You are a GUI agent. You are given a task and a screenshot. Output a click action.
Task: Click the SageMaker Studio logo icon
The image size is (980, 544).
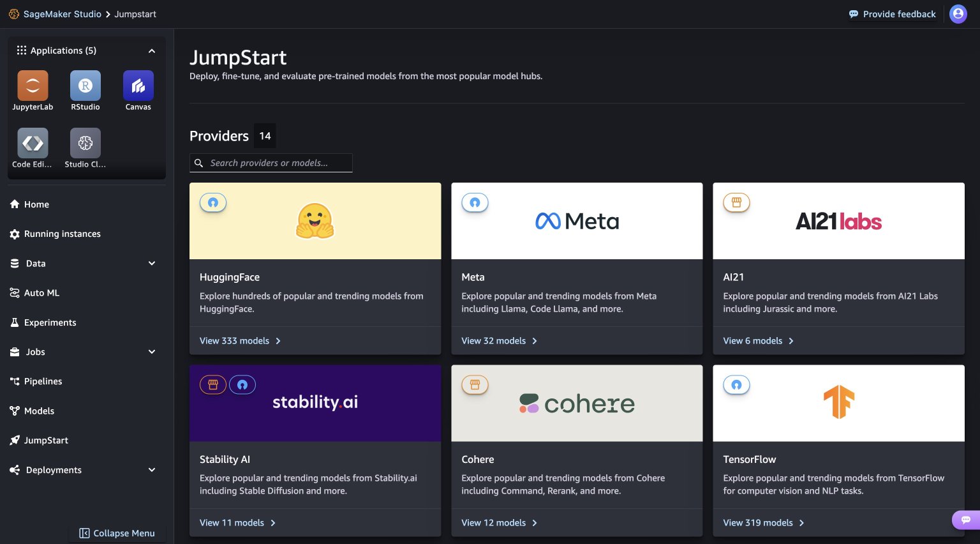13,14
